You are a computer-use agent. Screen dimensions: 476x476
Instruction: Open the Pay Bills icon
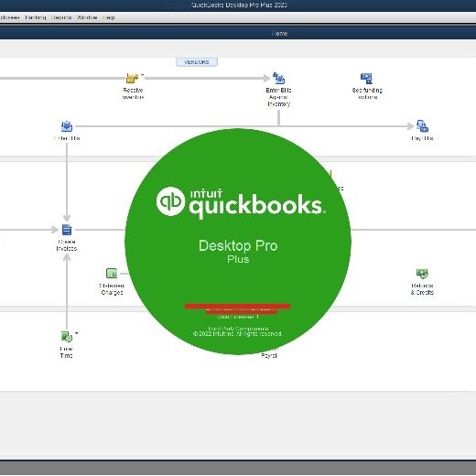[422, 126]
